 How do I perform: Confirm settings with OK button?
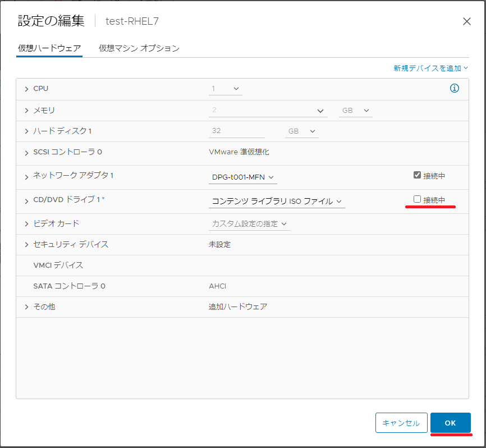450,423
